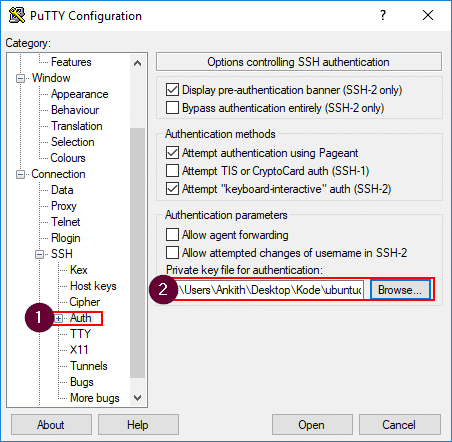
Task: Enable Bypass authentication entirely checkbox
Action: 172,108
